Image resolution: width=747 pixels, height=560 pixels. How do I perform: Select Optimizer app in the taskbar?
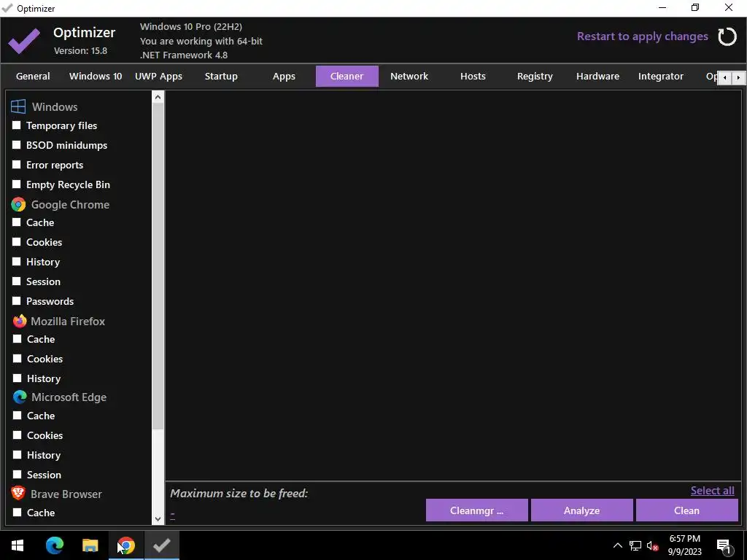(162, 545)
